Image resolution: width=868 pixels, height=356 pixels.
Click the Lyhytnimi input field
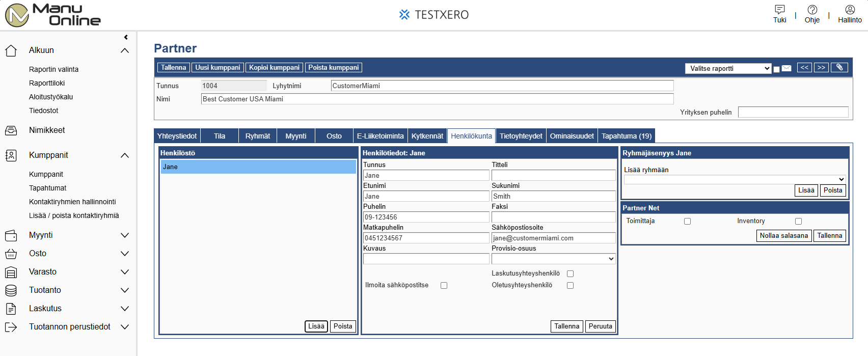502,86
